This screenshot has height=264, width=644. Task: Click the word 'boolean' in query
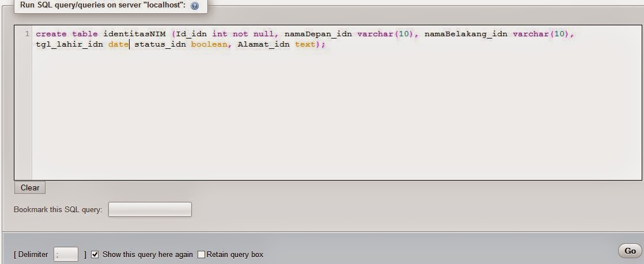tap(209, 45)
